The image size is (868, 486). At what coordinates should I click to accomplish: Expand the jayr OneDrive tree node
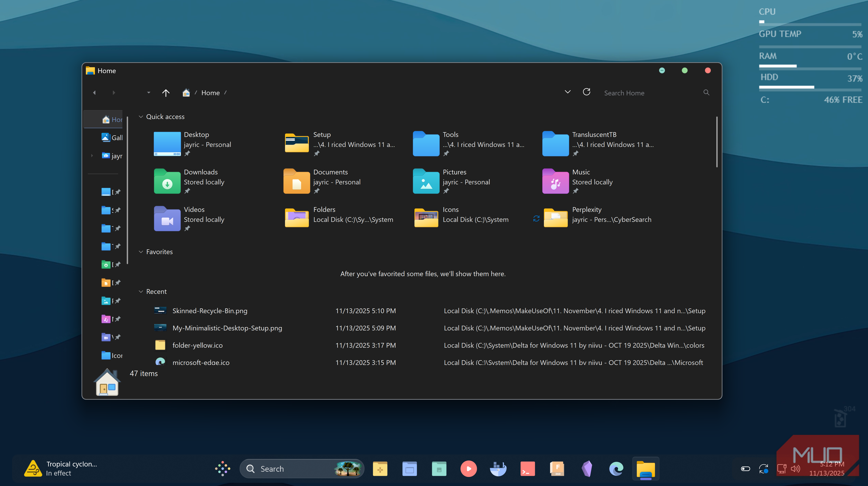click(x=92, y=156)
